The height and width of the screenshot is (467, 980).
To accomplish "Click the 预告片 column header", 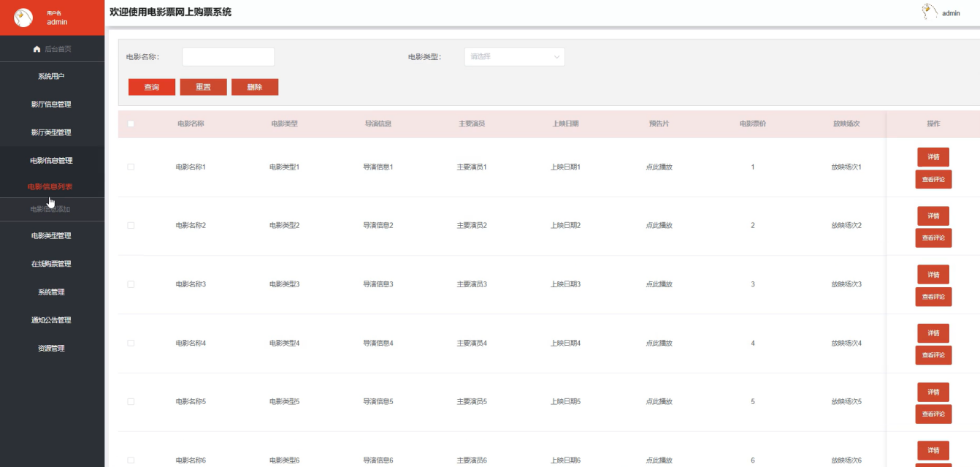I will click(x=659, y=124).
